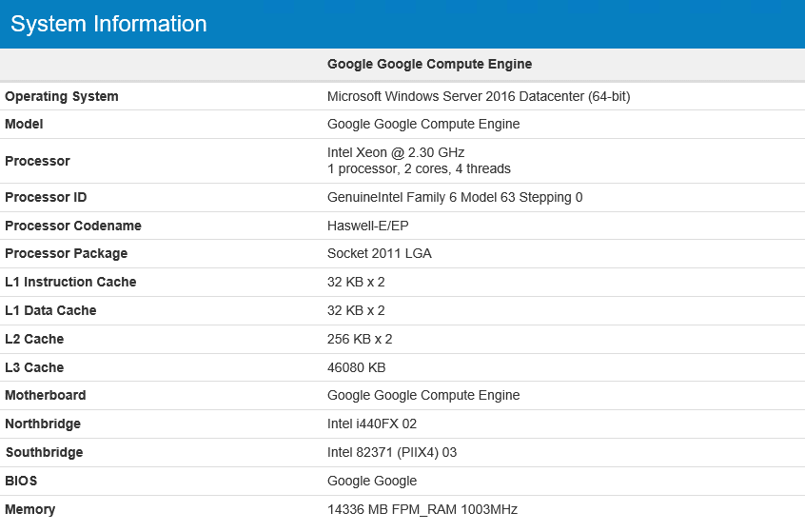Select the BIOS value Google Google
The image size is (805, 532).
pyautogui.click(x=372, y=482)
